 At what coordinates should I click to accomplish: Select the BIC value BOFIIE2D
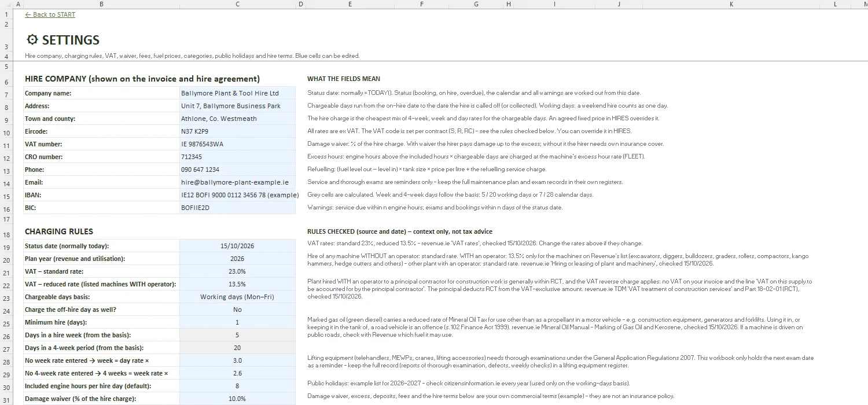coord(237,208)
